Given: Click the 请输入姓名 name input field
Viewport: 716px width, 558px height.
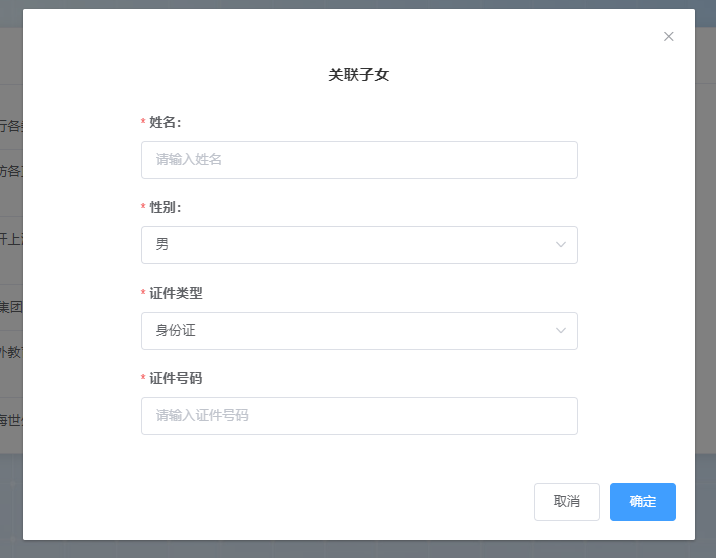Looking at the screenshot, I should pyautogui.click(x=359, y=160).
